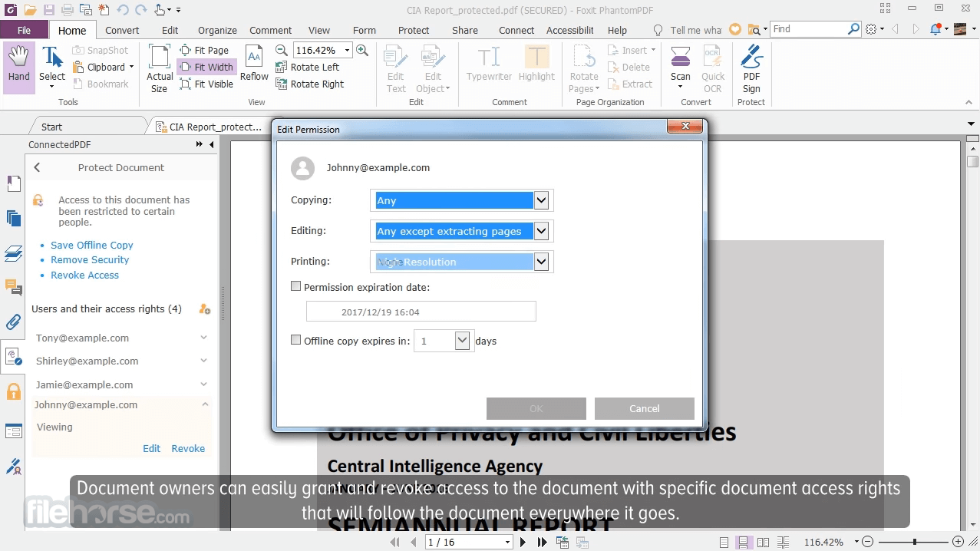Open Tell me what search box
The width and height of the screenshot is (980, 551).
click(x=695, y=30)
